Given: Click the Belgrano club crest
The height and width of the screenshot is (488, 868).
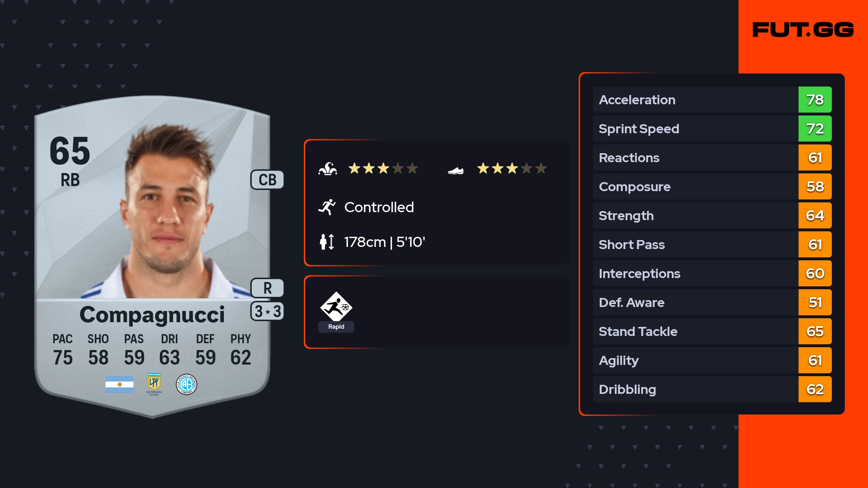Looking at the screenshot, I should click(186, 384).
